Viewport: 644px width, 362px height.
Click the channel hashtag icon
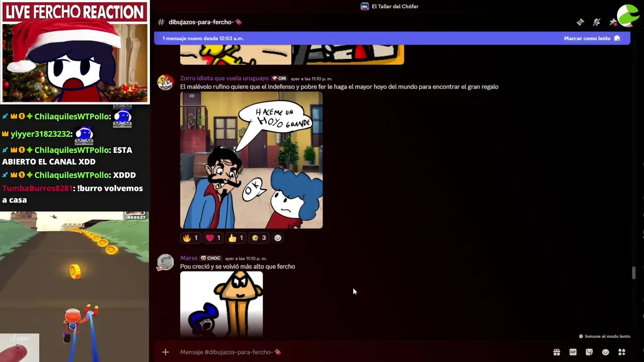(161, 22)
